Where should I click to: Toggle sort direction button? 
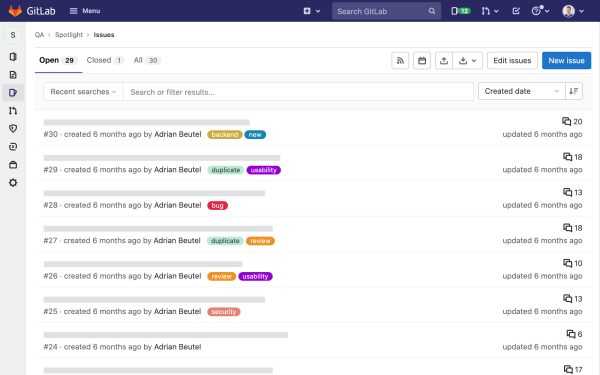574,91
